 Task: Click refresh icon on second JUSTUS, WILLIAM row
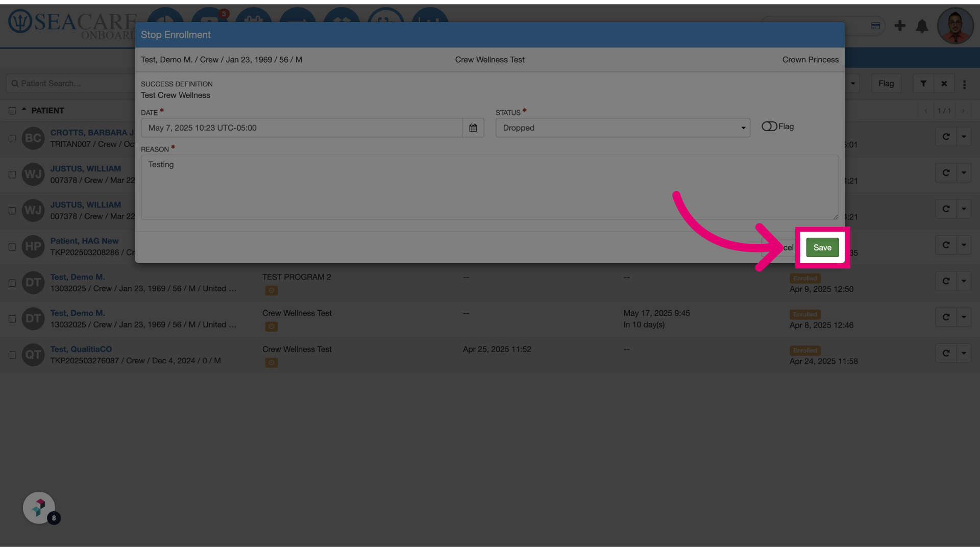(x=946, y=209)
